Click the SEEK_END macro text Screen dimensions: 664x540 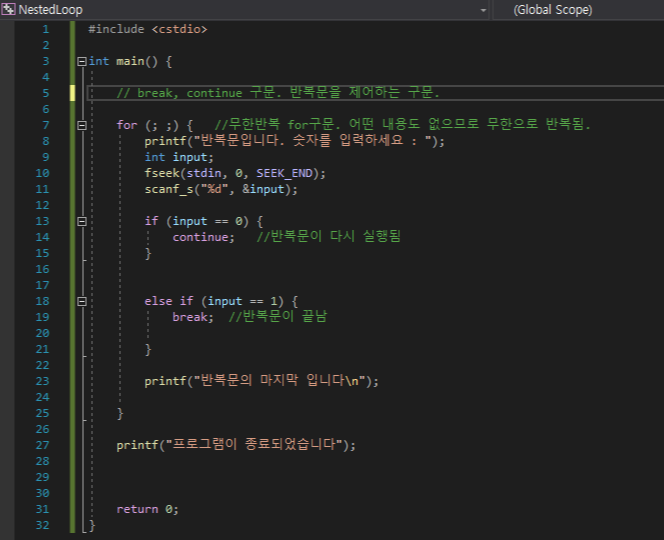(x=284, y=173)
